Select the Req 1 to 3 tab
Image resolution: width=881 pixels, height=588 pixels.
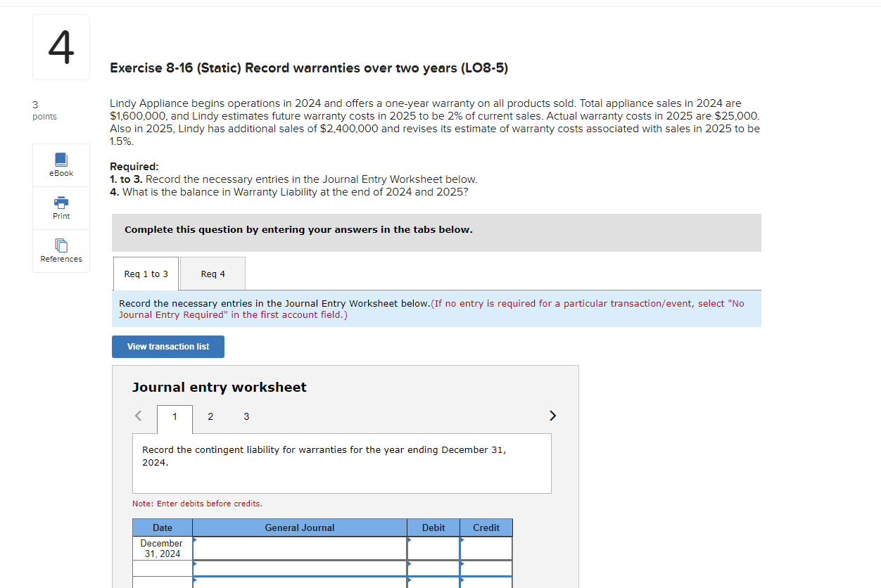[146, 273]
